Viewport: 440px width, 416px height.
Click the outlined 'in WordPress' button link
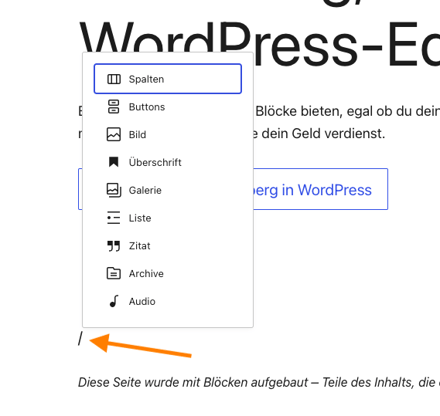(x=320, y=189)
